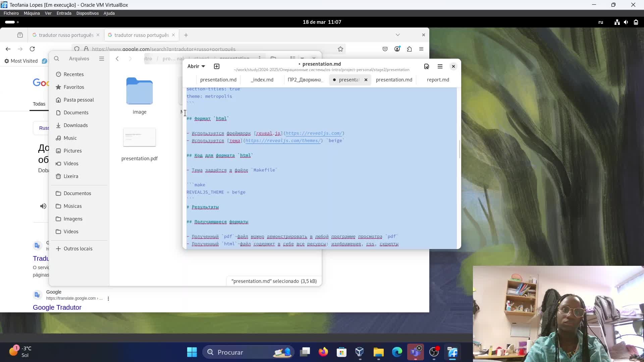Click Firefox back button

[x=8, y=49]
